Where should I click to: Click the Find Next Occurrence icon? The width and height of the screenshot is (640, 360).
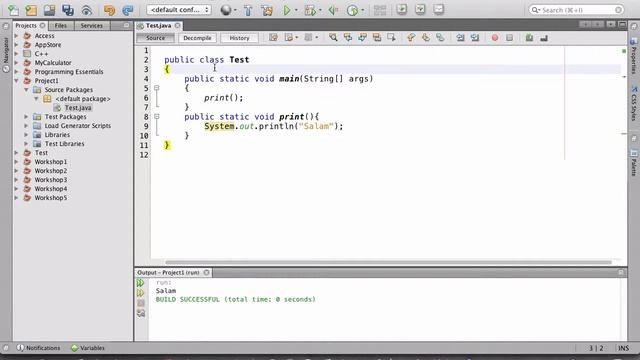point(362,38)
